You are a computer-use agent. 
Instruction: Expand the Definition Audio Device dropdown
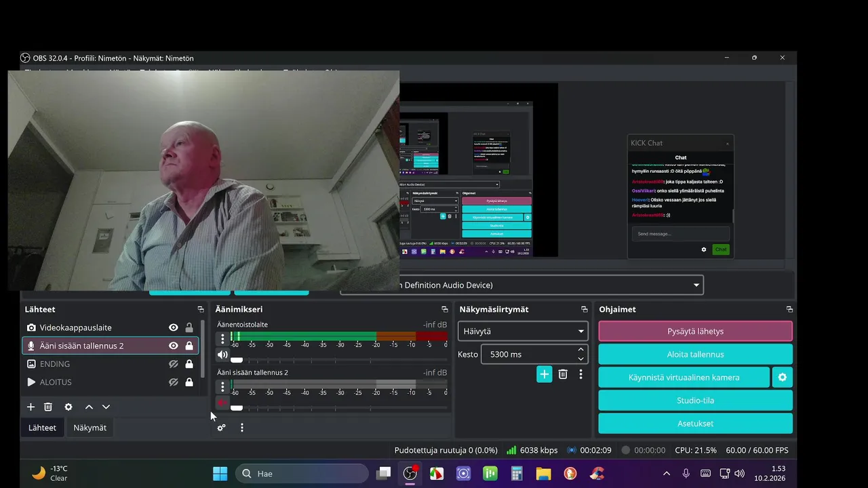[521, 285]
